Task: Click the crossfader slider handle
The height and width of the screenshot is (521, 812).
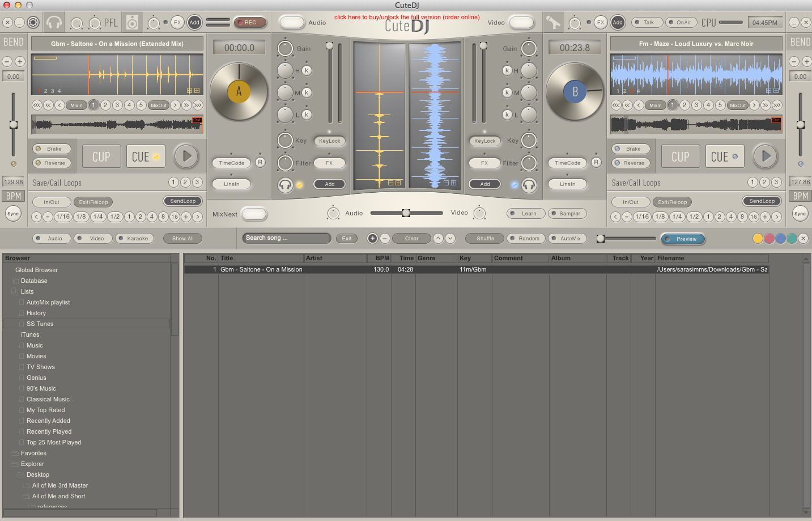Action: pos(406,213)
